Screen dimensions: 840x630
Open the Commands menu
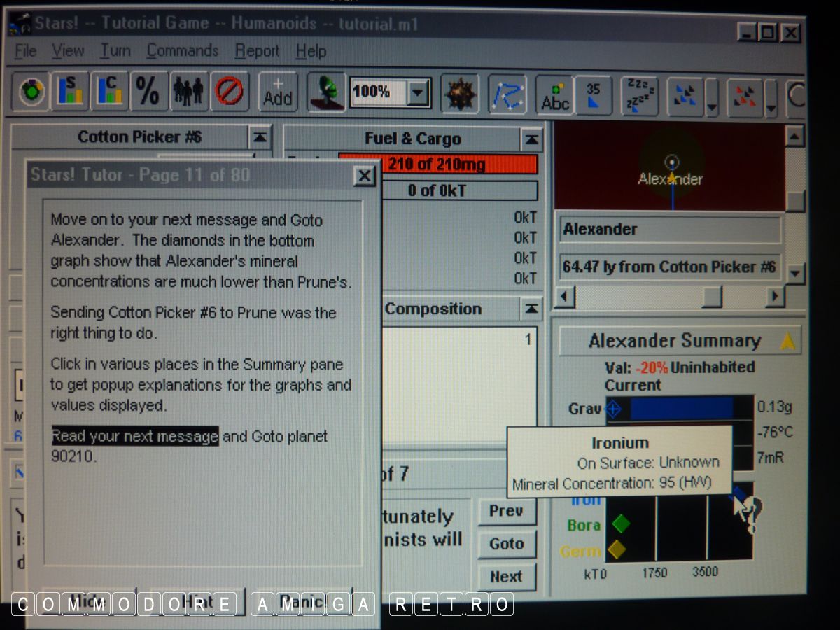(183, 51)
